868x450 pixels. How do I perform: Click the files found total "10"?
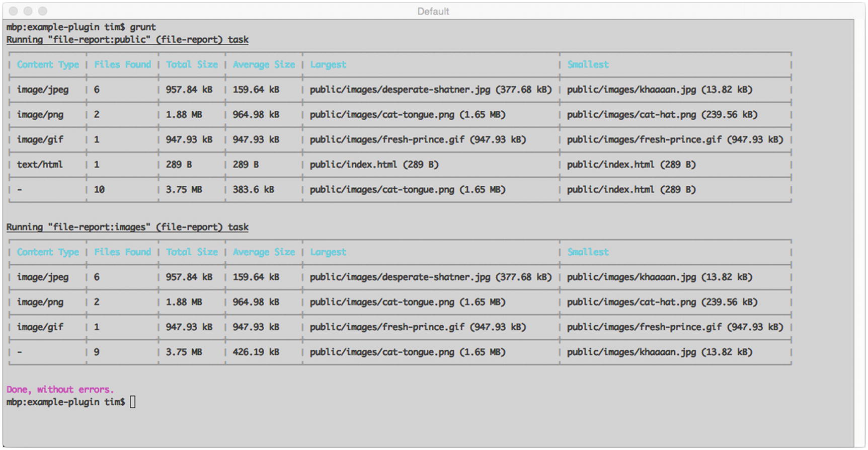tap(99, 190)
